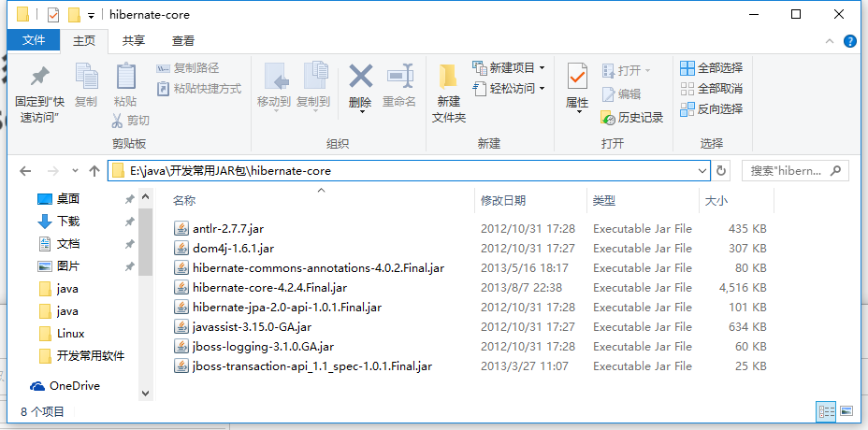Click Select None (全部取消)
This screenshot has height=430, width=868.
pyautogui.click(x=712, y=89)
